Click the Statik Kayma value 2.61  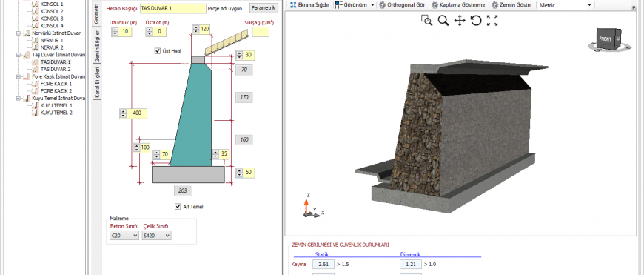[x=323, y=265]
